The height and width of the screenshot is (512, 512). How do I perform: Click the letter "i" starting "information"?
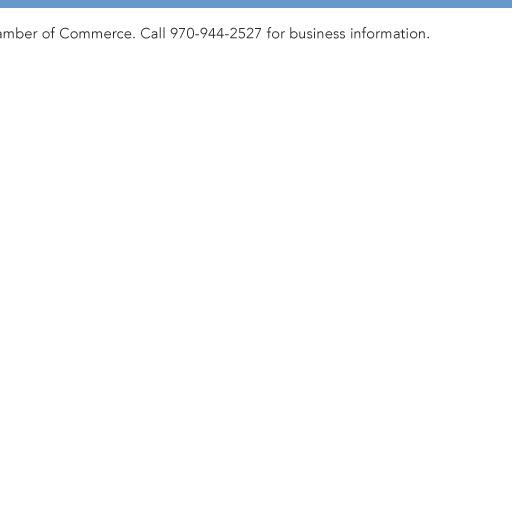click(x=352, y=34)
